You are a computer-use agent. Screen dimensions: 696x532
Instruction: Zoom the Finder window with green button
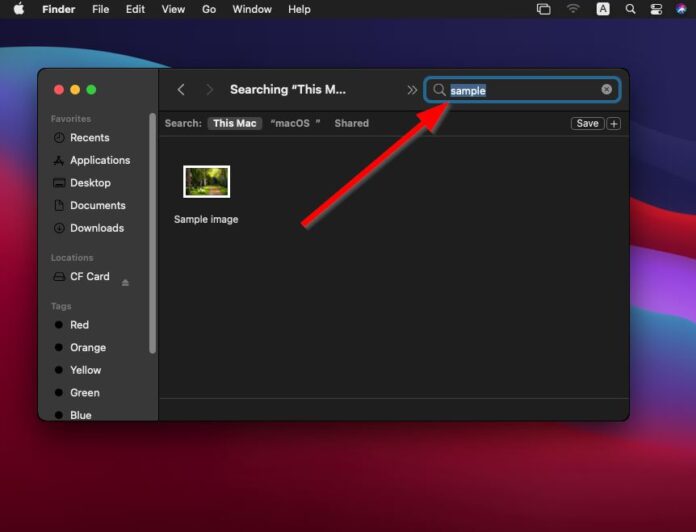pyautogui.click(x=91, y=90)
